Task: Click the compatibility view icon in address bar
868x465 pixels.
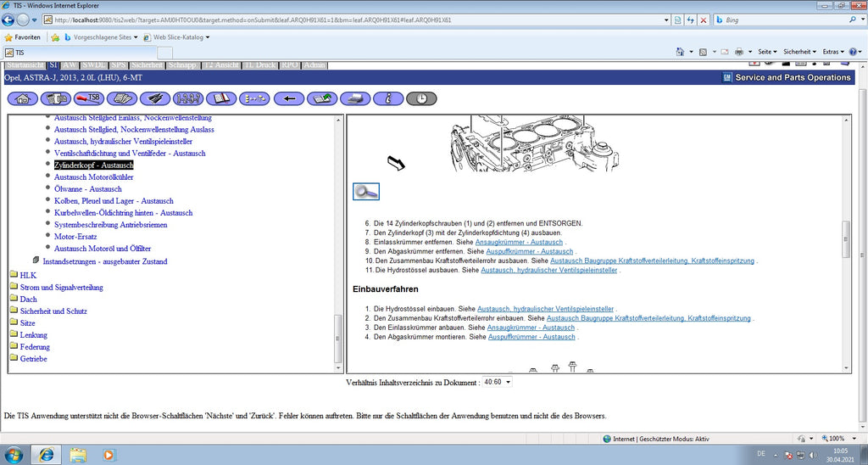Action: (x=678, y=20)
